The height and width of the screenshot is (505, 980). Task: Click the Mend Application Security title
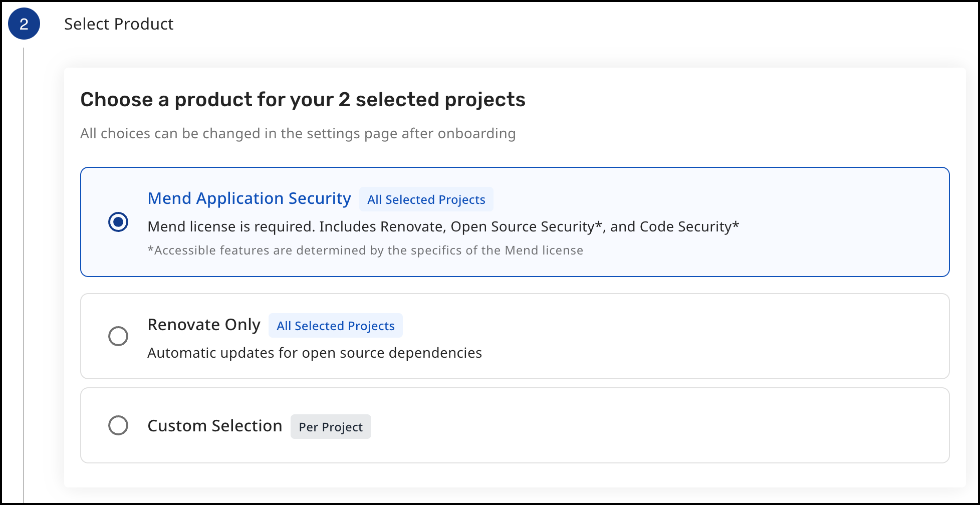pos(249,198)
